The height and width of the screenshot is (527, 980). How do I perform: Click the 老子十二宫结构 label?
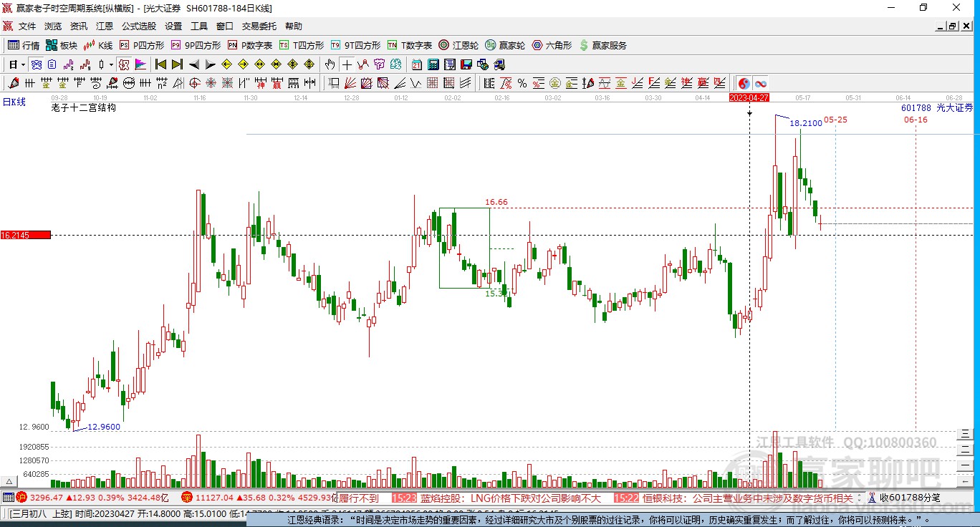83,107
